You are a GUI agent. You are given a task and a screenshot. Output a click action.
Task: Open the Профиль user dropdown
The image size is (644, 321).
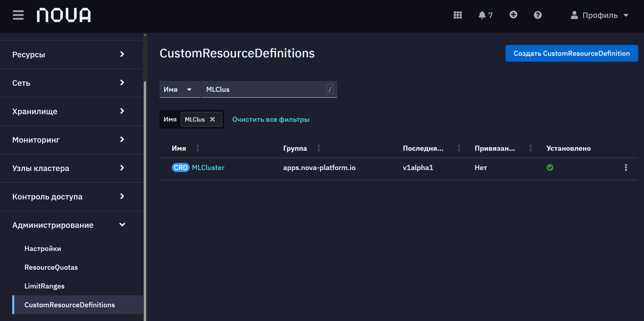(600, 15)
